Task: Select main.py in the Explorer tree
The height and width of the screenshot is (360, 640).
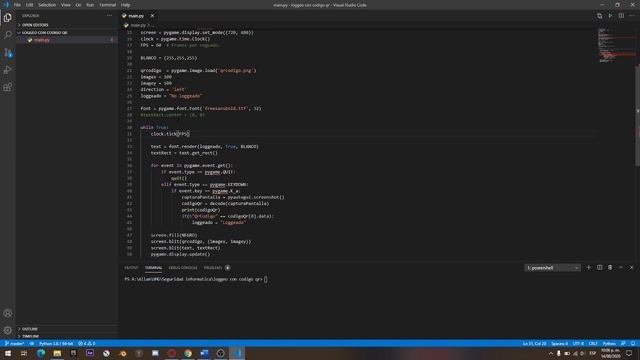Action: point(67,40)
